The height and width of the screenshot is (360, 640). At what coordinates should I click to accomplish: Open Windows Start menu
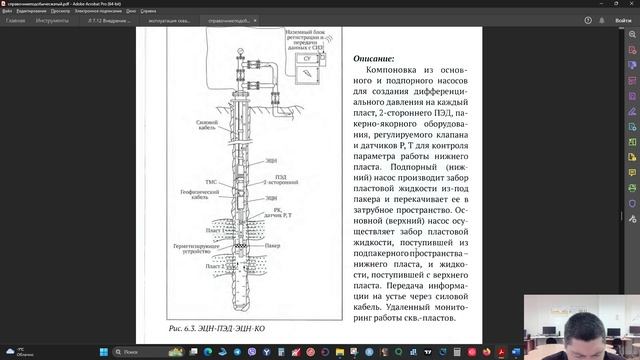[104, 352]
